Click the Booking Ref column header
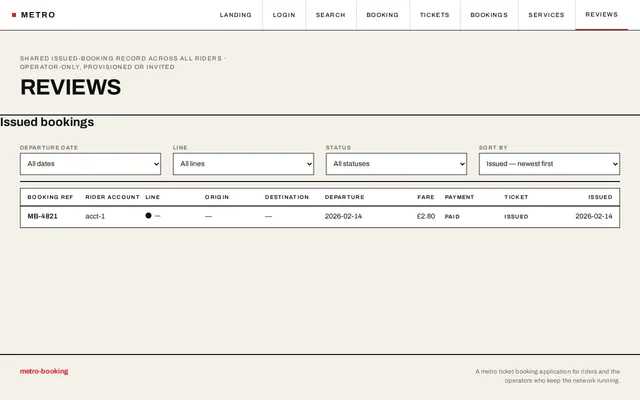Screen dimensions: 640x400 (50, 197)
